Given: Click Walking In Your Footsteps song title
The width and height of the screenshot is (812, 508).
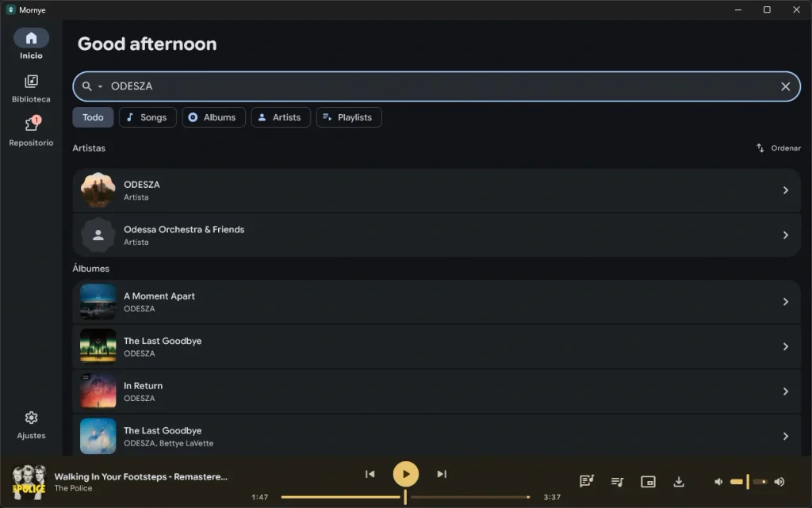Looking at the screenshot, I should point(141,477).
